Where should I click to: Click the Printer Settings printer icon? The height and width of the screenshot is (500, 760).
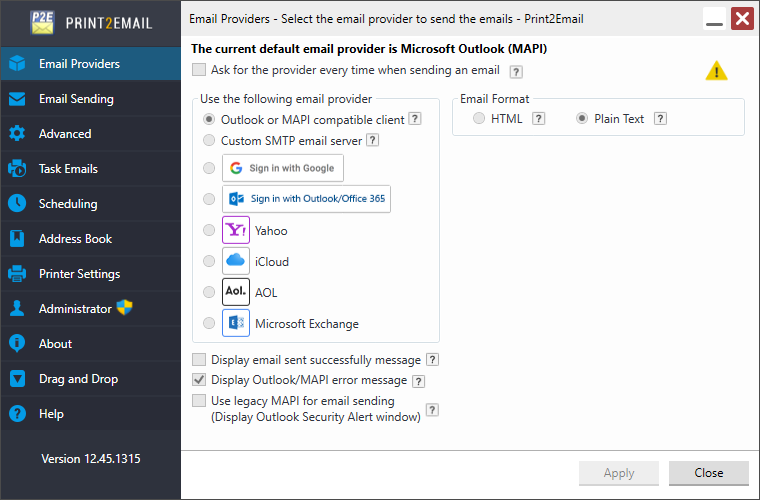coord(17,274)
